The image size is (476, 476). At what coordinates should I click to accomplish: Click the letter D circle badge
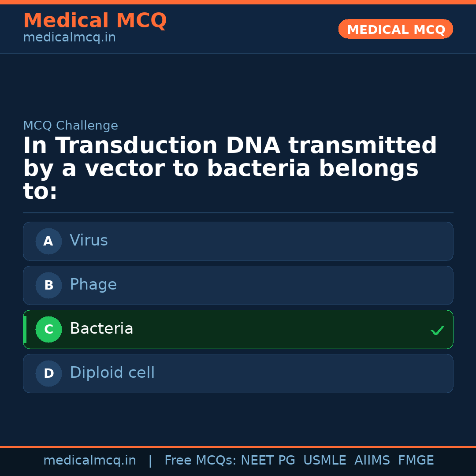(48, 373)
